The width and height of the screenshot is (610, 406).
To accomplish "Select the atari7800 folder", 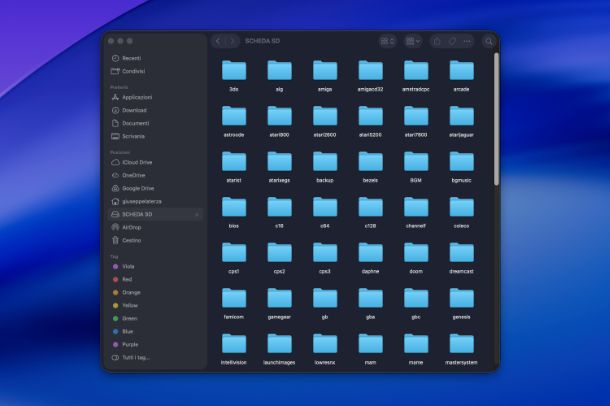I will [416, 121].
